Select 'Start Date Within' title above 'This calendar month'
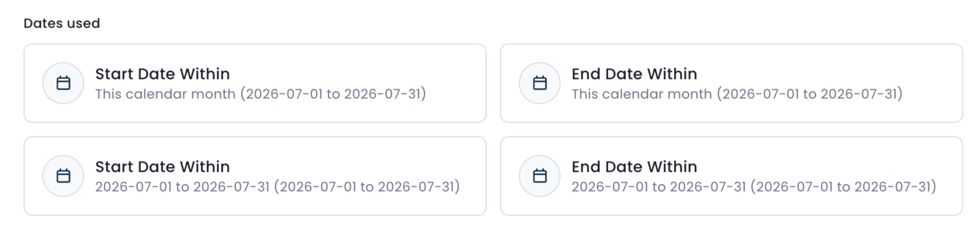Viewport: 980px width, 231px height. click(x=163, y=74)
